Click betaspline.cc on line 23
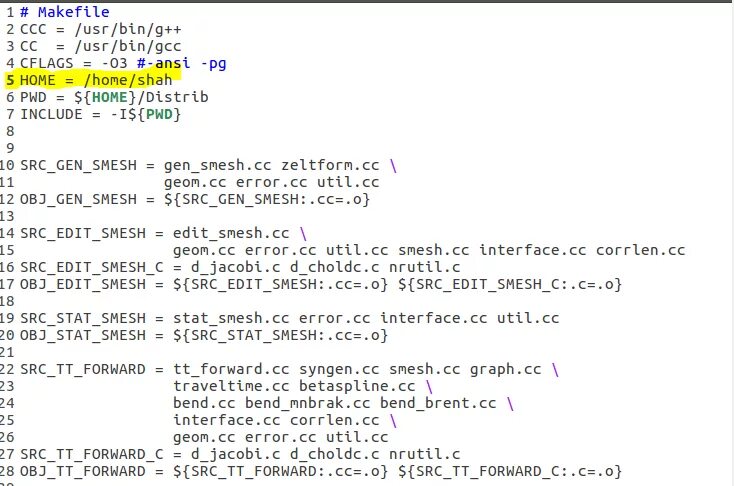Image resolution: width=734 pixels, height=486 pixels. pos(357,386)
